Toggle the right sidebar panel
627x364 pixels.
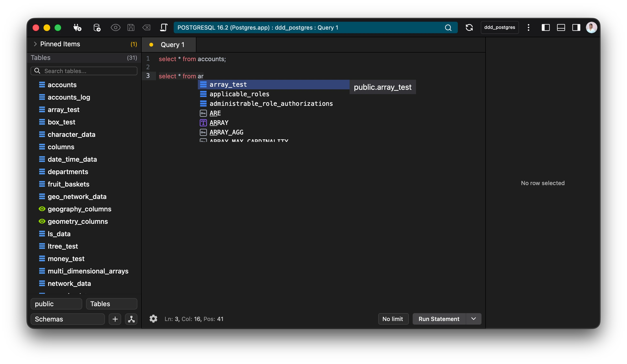[576, 28]
